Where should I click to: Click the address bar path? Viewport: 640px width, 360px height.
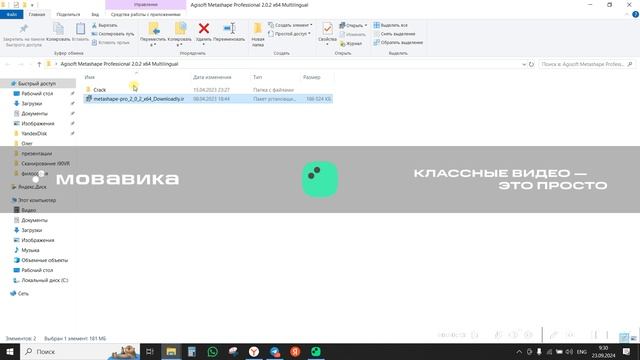click(119, 64)
